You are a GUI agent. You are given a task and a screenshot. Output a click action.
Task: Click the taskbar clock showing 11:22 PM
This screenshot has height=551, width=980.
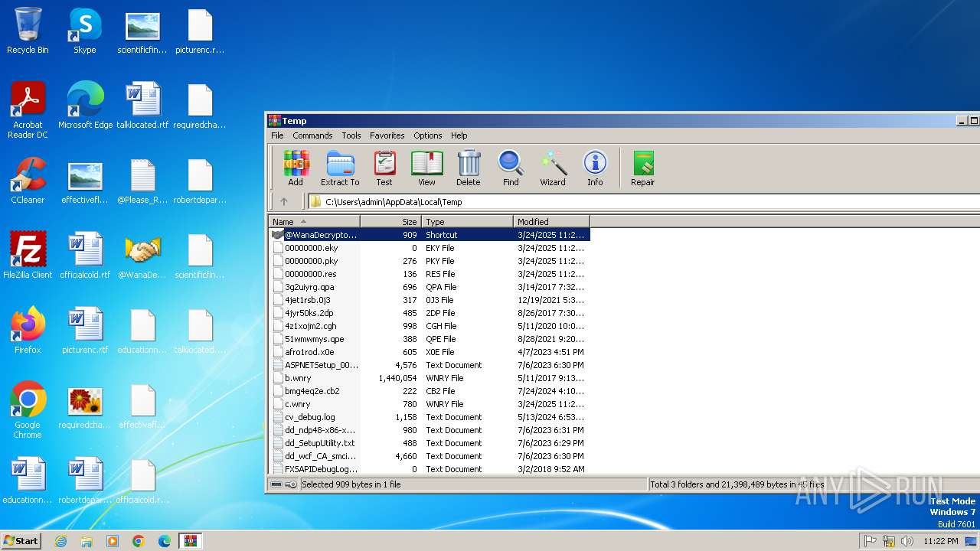pos(941,541)
